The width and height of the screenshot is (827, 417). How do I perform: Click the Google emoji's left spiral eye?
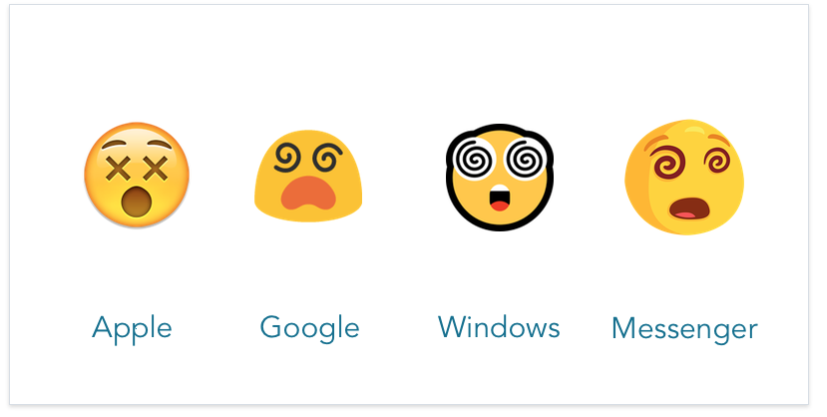point(287,158)
